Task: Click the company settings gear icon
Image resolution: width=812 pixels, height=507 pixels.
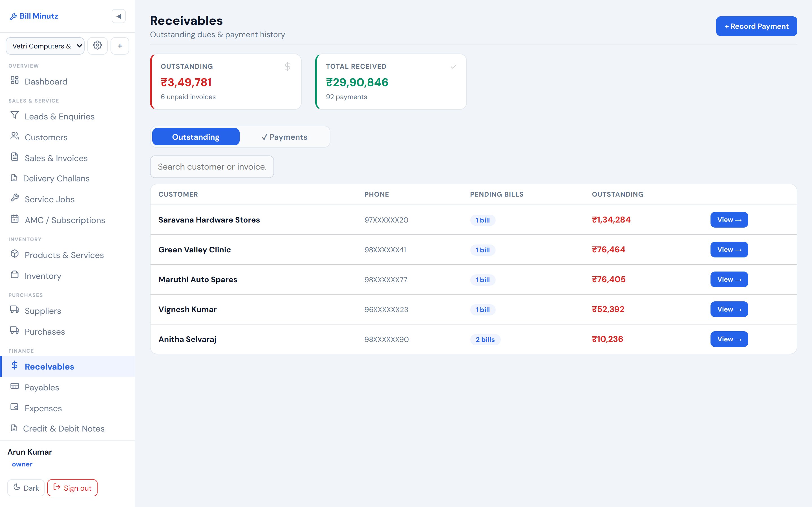Action: click(97, 46)
